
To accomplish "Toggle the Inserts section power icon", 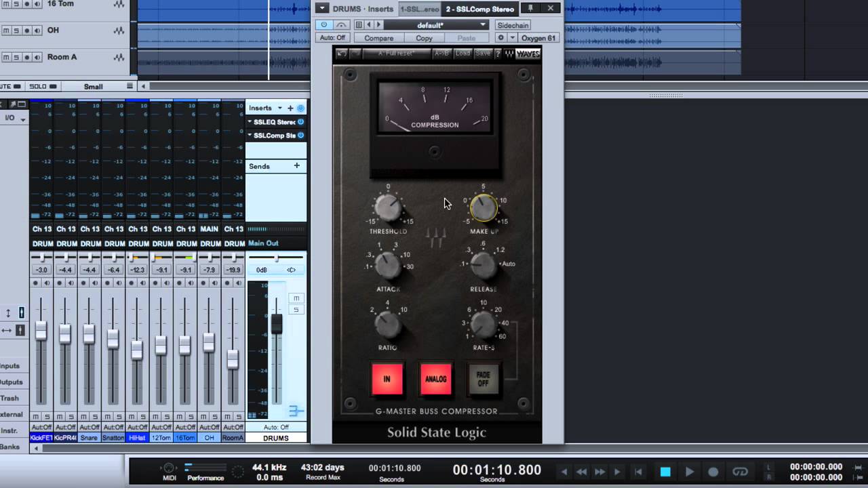I will click(x=300, y=108).
